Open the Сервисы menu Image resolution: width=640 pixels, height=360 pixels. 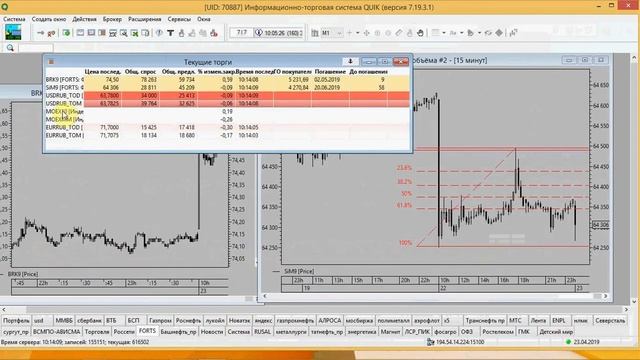pos(179,19)
